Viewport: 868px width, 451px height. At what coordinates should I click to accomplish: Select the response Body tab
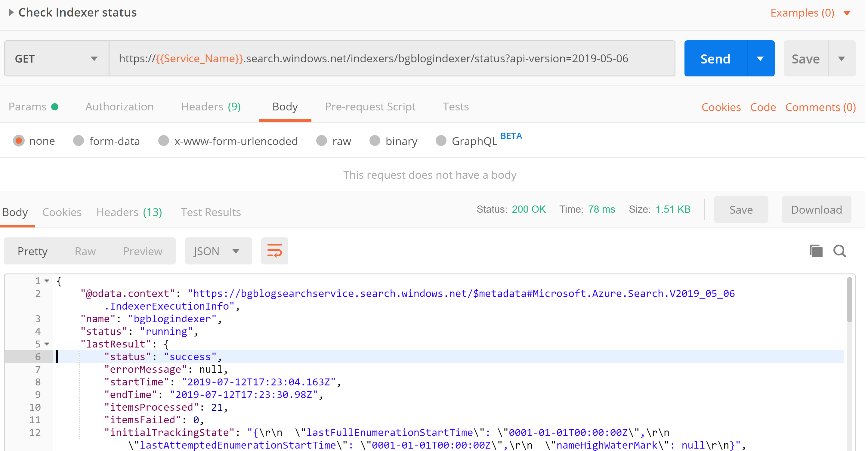15,212
